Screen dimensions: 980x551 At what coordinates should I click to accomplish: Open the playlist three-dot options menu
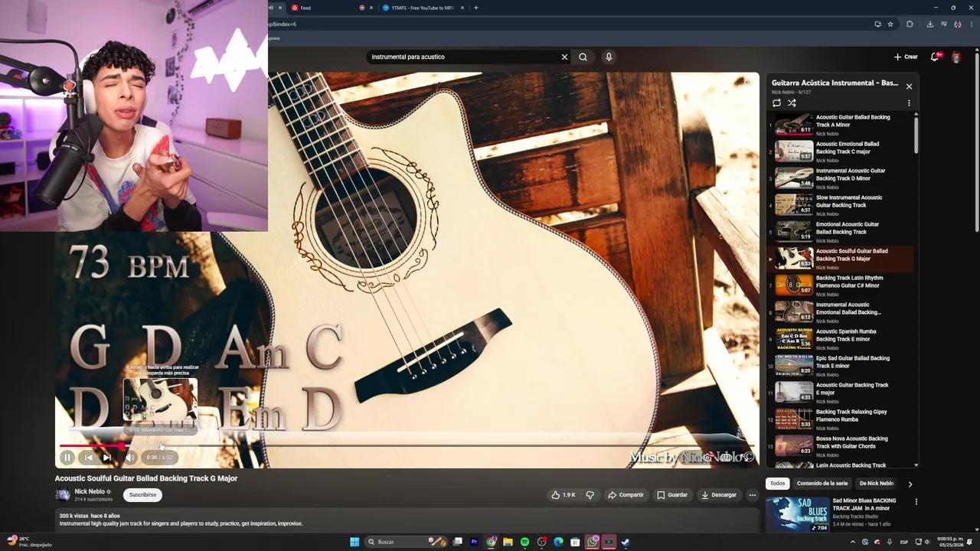coord(909,103)
